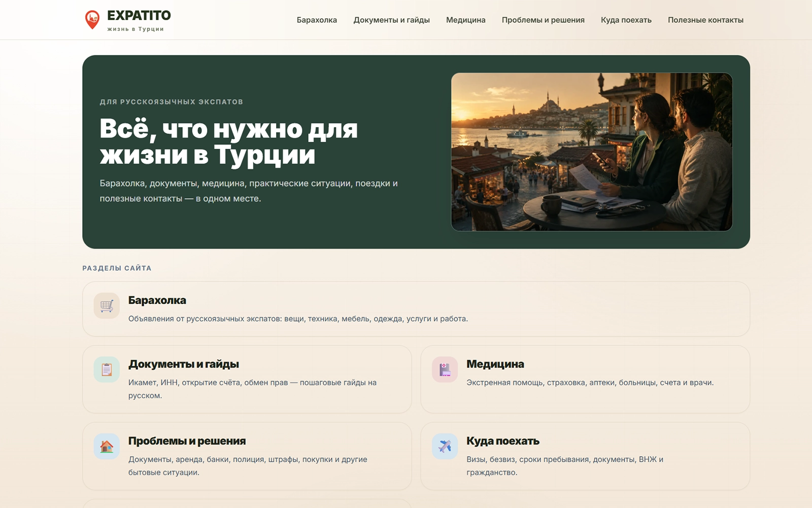Screen dimensions: 812x508
Task: Click hero subtitle 'Барахолка, документы, медицина, практические ситуации'
Action: point(249,190)
